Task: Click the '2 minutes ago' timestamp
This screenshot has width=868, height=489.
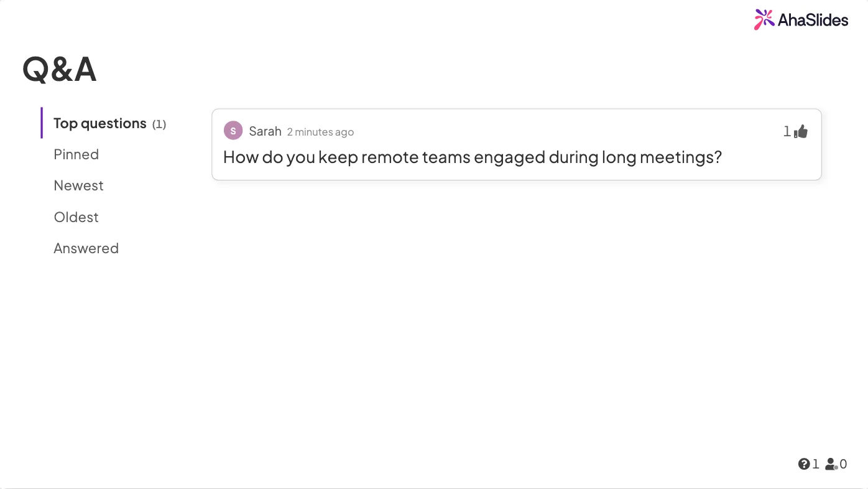Action: tap(320, 132)
